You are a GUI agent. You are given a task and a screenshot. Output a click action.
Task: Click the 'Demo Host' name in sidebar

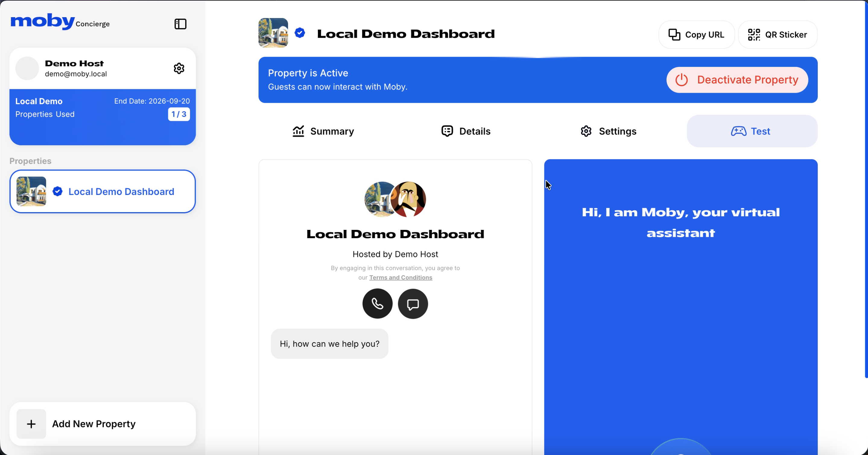(74, 63)
